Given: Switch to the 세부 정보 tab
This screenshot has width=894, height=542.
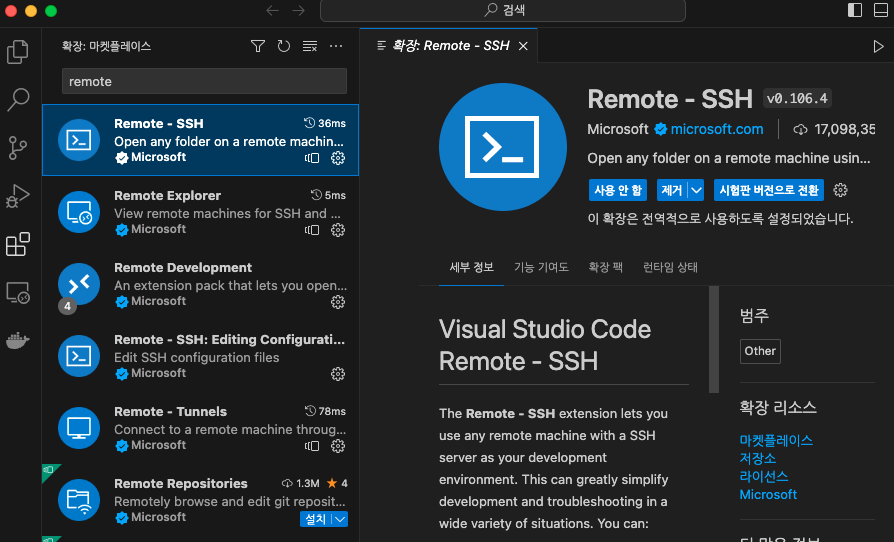Looking at the screenshot, I should [x=472, y=267].
